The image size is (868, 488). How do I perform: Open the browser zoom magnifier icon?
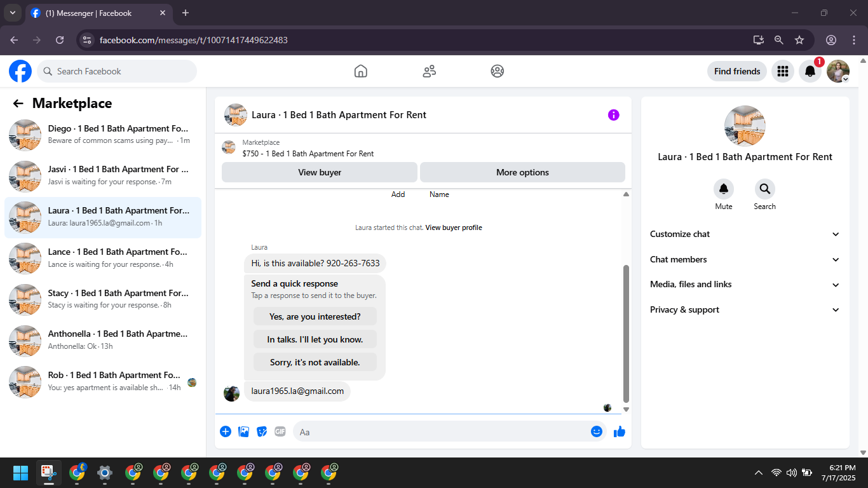(779, 40)
